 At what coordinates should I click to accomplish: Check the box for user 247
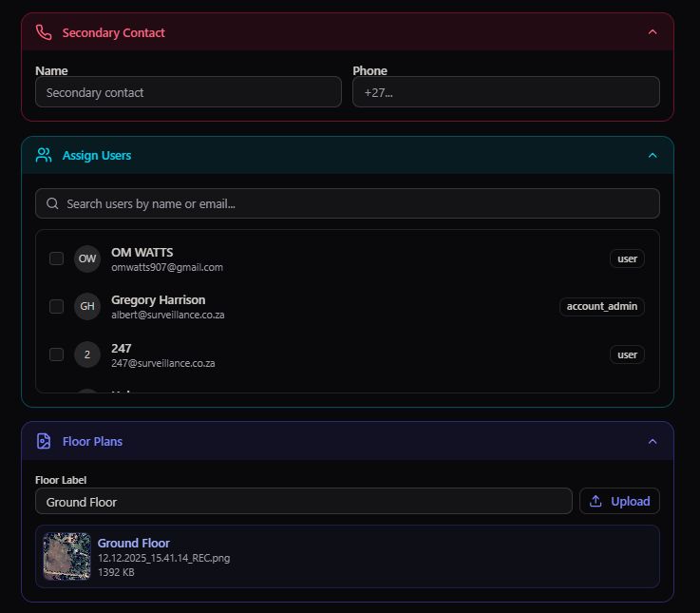(56, 354)
